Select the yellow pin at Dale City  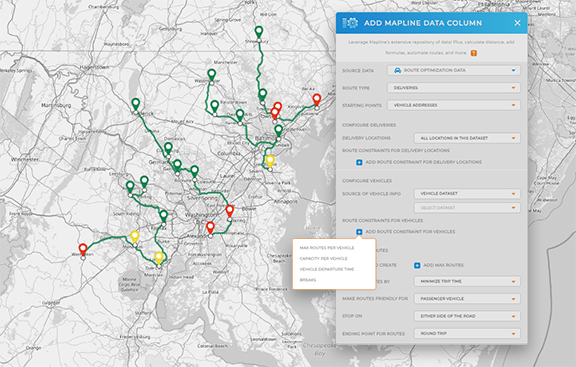(x=159, y=258)
